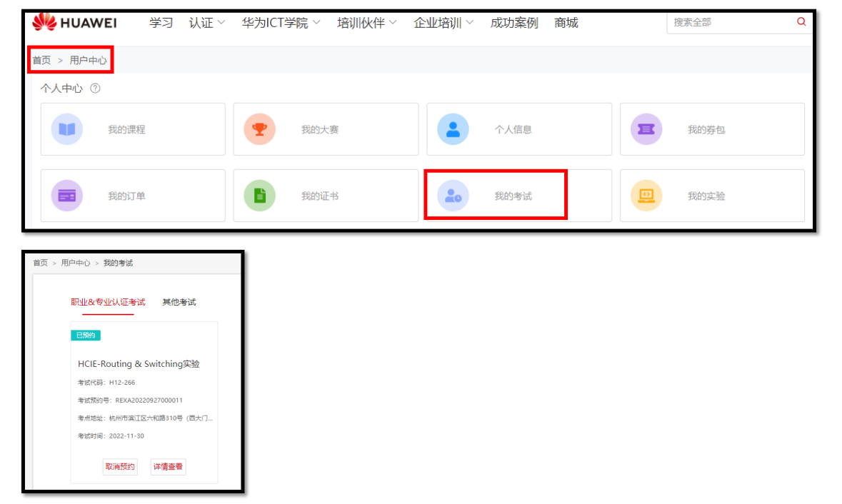842x504 pixels.
Task: Open the help icon beside 个人中心
Action: click(95, 88)
